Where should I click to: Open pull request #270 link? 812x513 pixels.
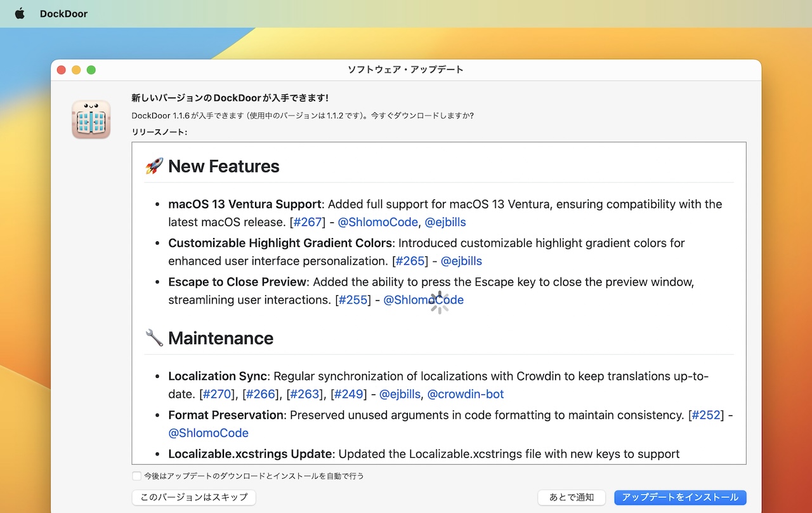[217, 394]
